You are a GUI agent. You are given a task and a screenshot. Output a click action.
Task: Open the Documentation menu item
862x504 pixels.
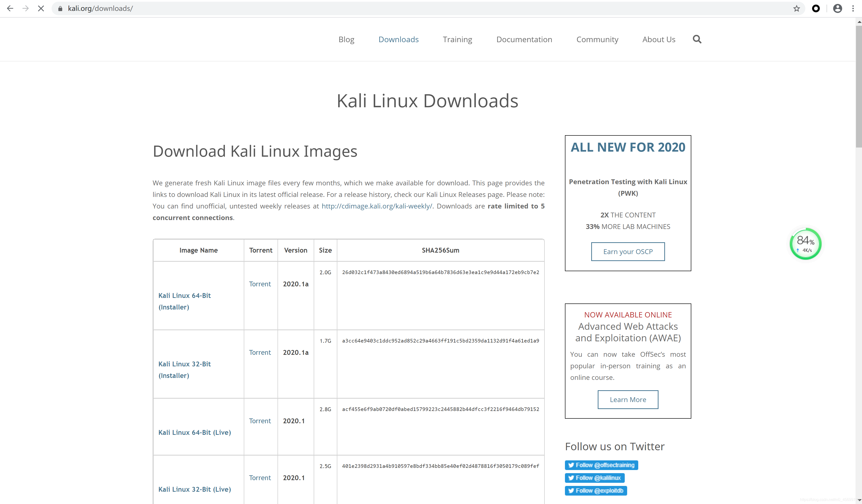click(524, 39)
